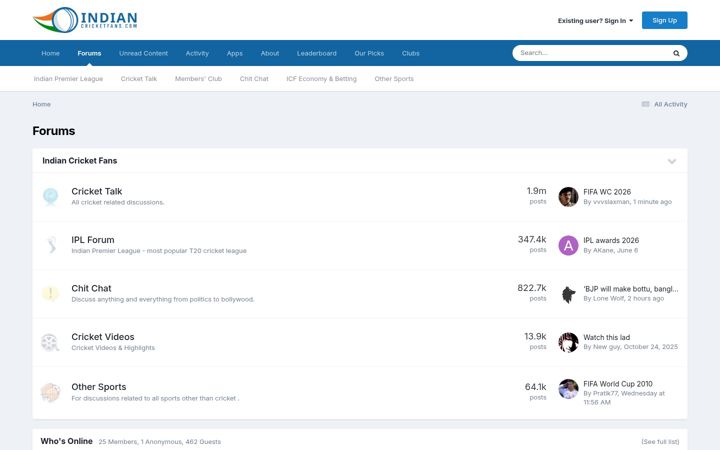Select the ICF Economy & Betting submenu
Screen dimensions: 720x450
[x=321, y=79]
